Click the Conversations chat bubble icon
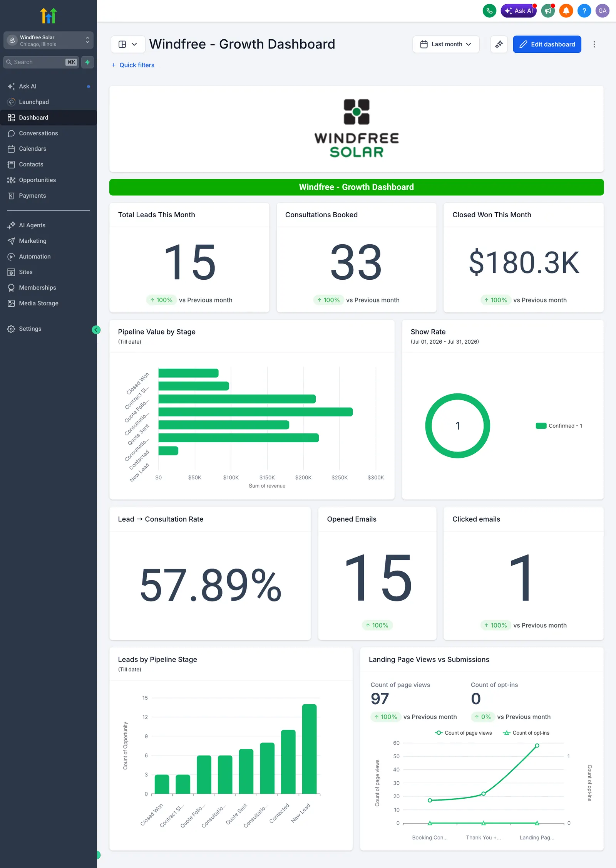Image resolution: width=616 pixels, height=868 pixels. pyautogui.click(x=11, y=133)
